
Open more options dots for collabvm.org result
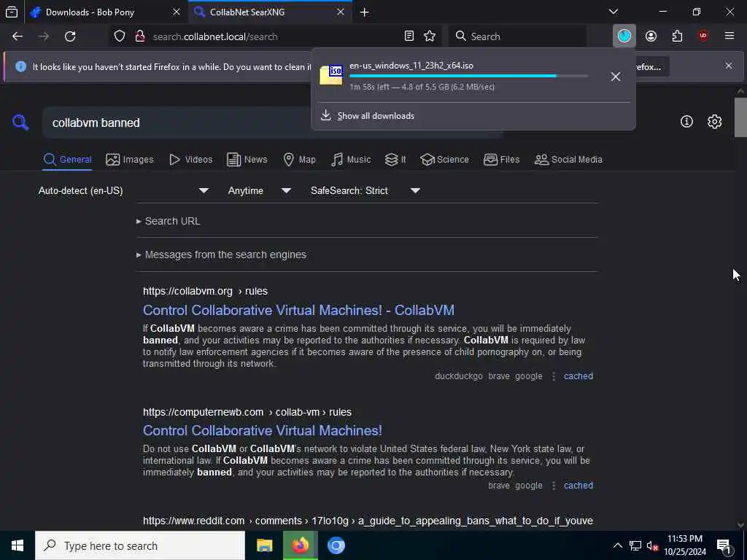553,376
